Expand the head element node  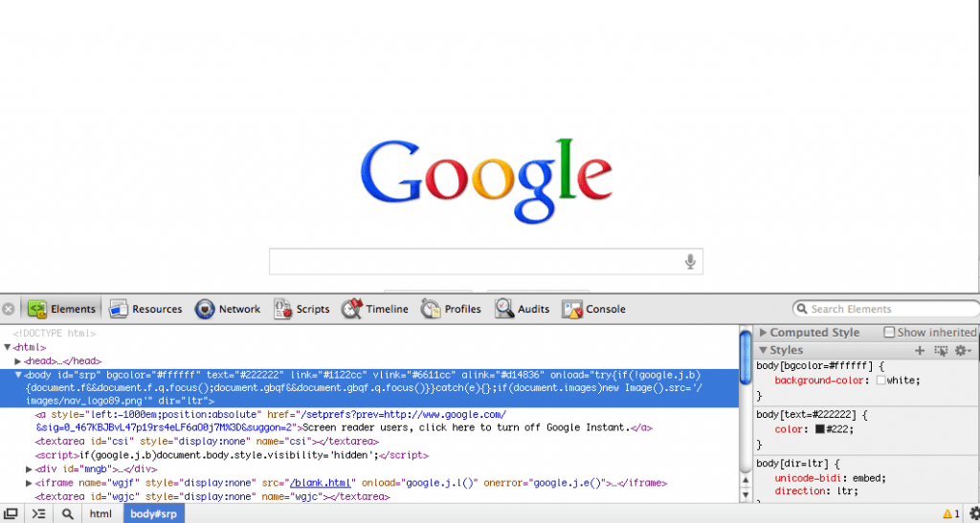coord(18,361)
